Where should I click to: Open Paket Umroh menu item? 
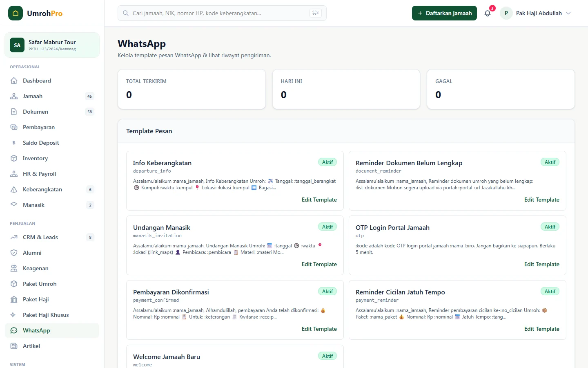tap(52, 284)
